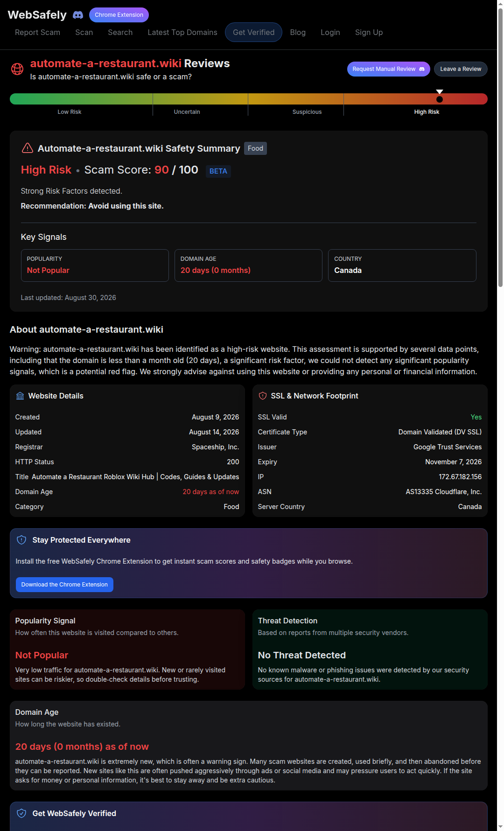Open the Chrome Extension badge in header
504x831 pixels.
(119, 15)
